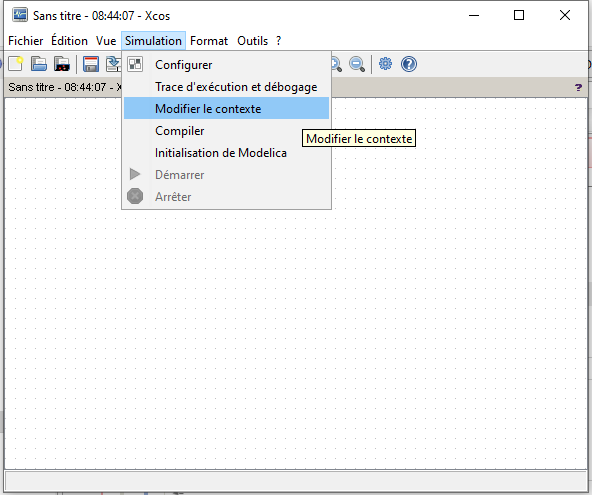
Task: Click the New diagram toolbar icon
Action: click(x=16, y=64)
